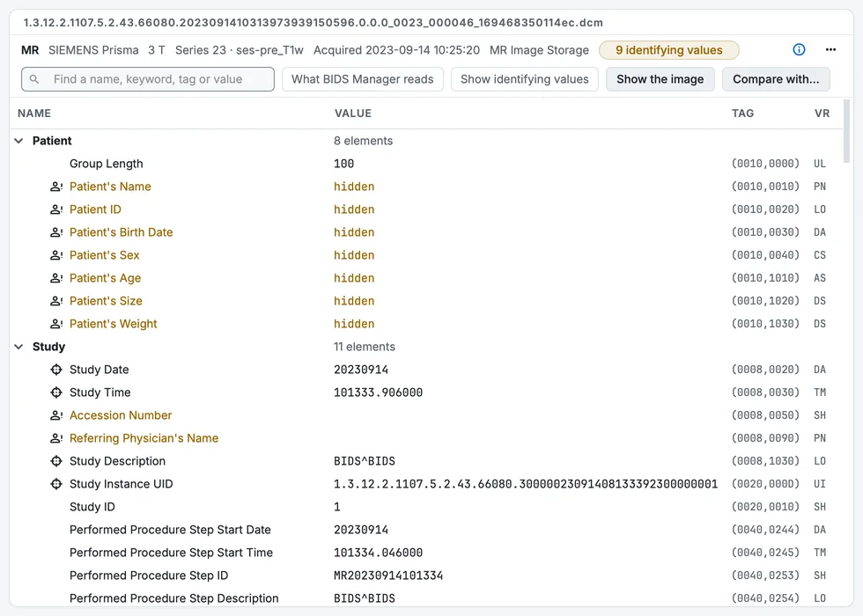The image size is (863, 616).
Task: Click the .dcm file name title
Action: pyautogui.click(x=313, y=23)
